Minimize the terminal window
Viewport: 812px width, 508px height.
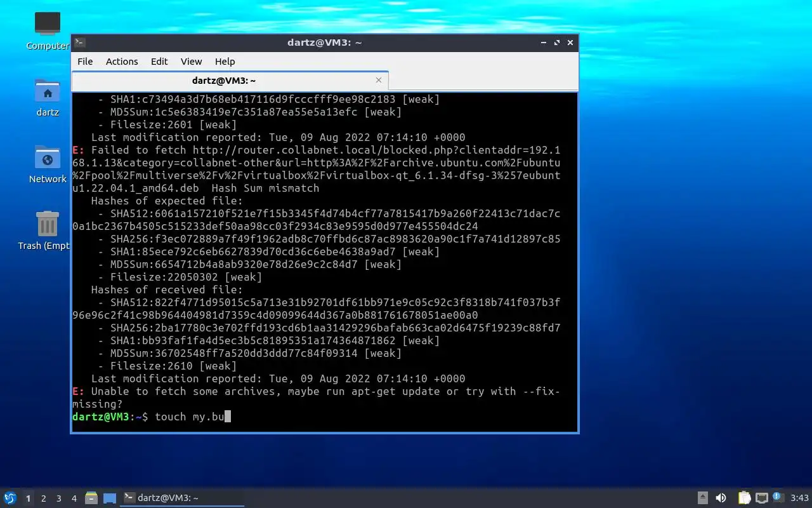(x=544, y=43)
